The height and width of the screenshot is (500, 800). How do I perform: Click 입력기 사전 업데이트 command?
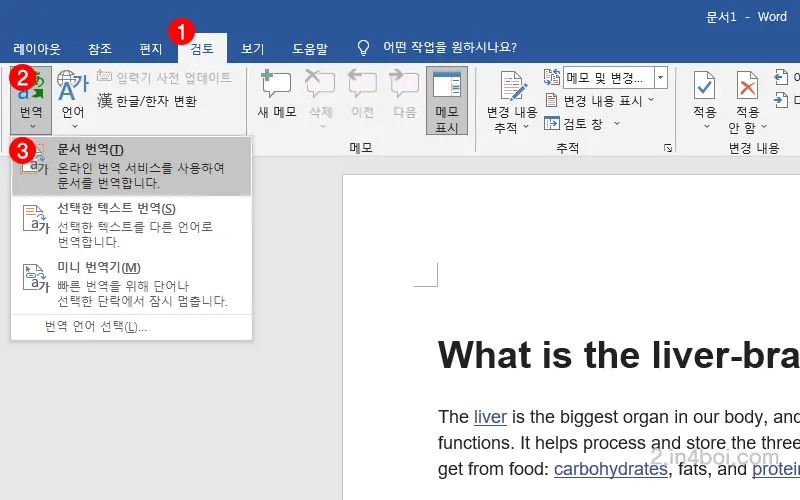click(164, 77)
